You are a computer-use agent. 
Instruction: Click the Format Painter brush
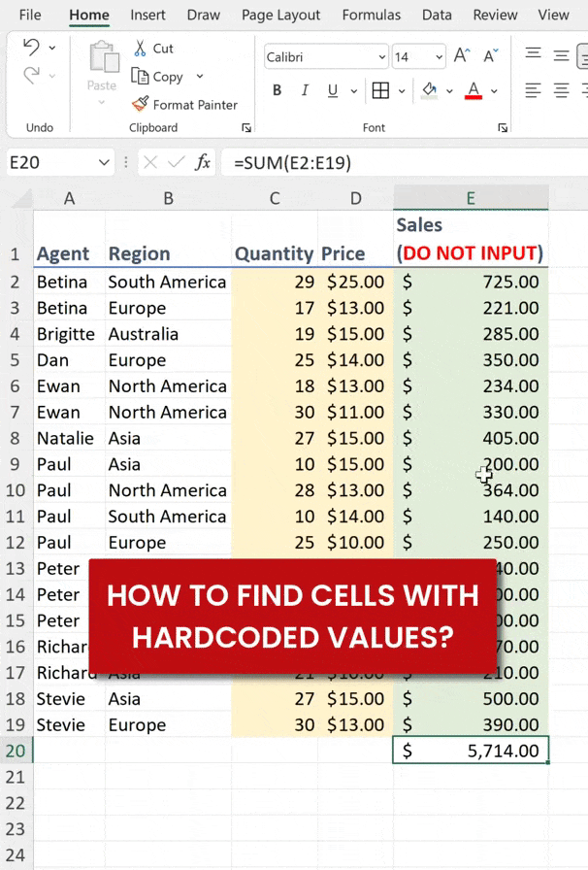click(141, 104)
